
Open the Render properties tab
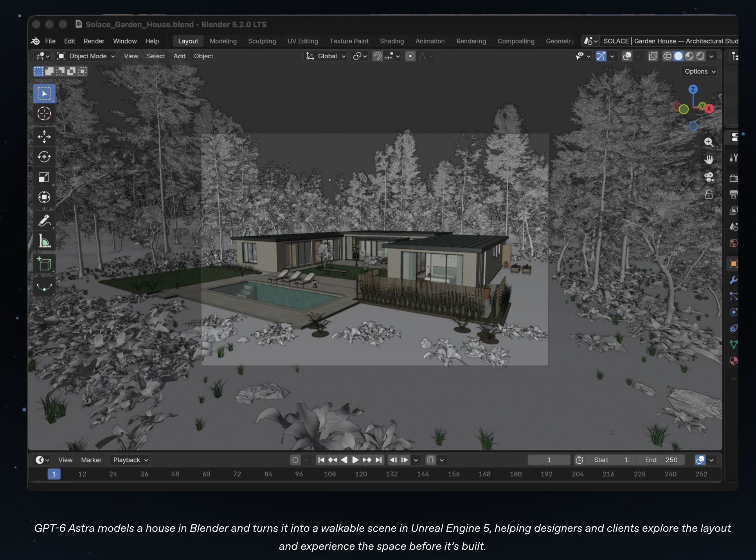(734, 178)
